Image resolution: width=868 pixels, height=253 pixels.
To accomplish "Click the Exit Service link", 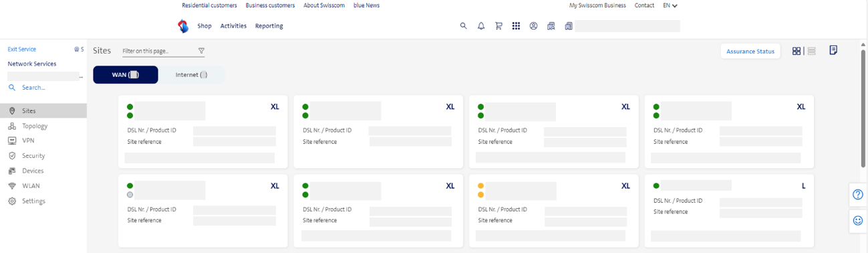I will pos(22,49).
